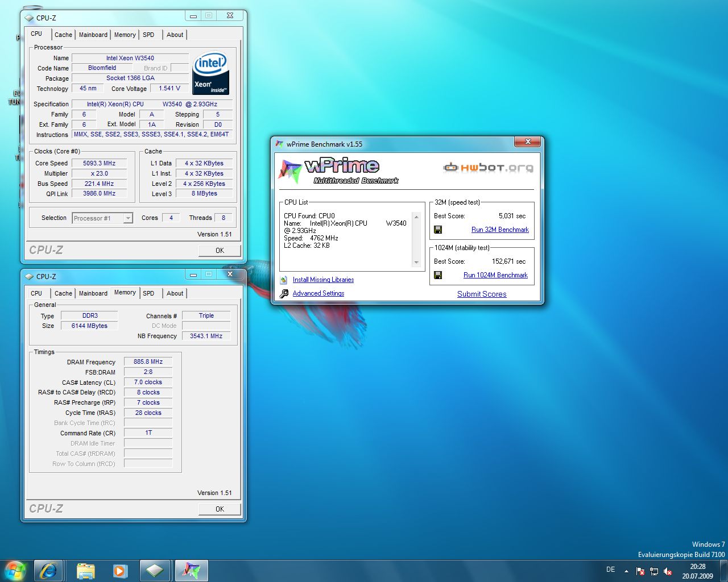Click the DE language indicator
This screenshot has width=728, height=582.
click(x=610, y=569)
